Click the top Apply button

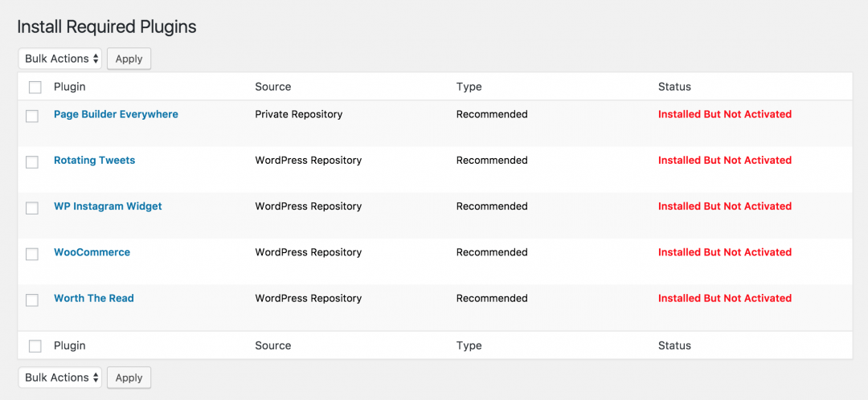coord(129,59)
